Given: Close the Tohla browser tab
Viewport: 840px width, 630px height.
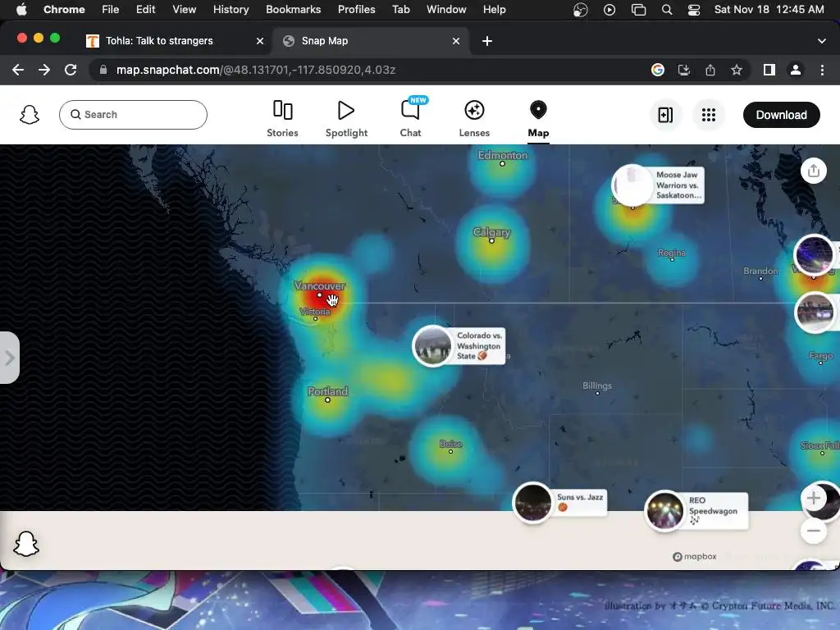Looking at the screenshot, I should 260,41.
